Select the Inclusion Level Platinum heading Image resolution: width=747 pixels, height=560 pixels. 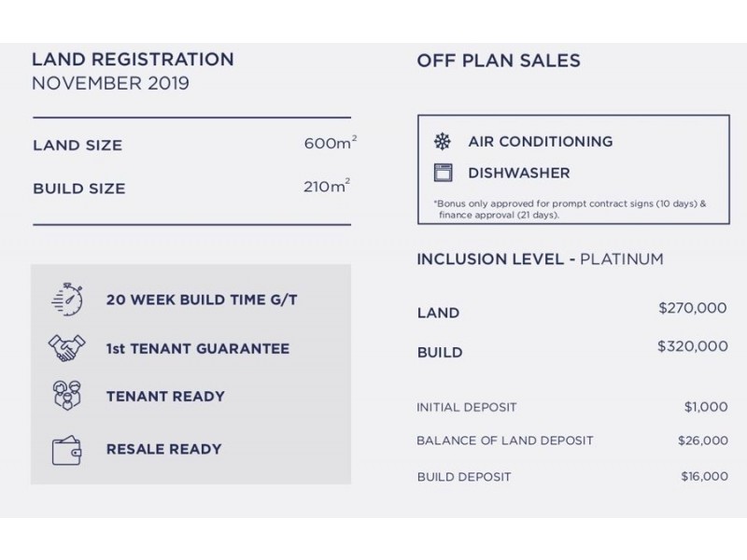pyautogui.click(x=540, y=259)
